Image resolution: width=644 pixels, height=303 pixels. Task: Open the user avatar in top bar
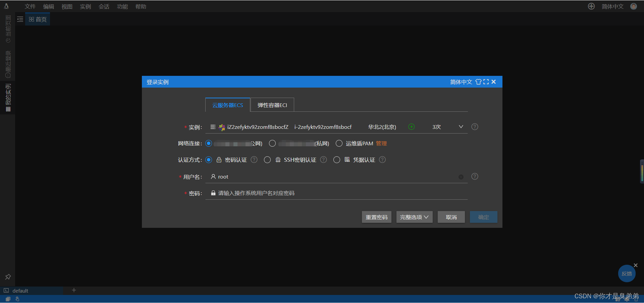634,6
